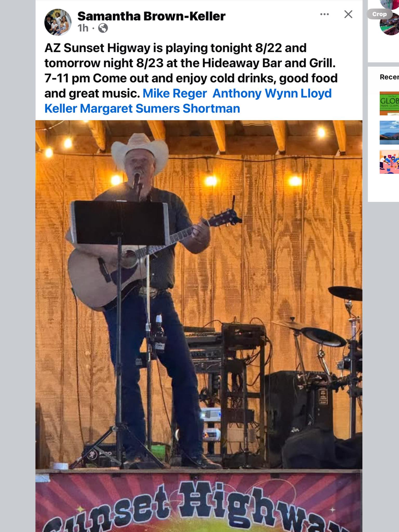The width and height of the screenshot is (399, 532).
Task: Open the lake landscape thumbnail in sidebar
Action: pyautogui.click(x=389, y=132)
